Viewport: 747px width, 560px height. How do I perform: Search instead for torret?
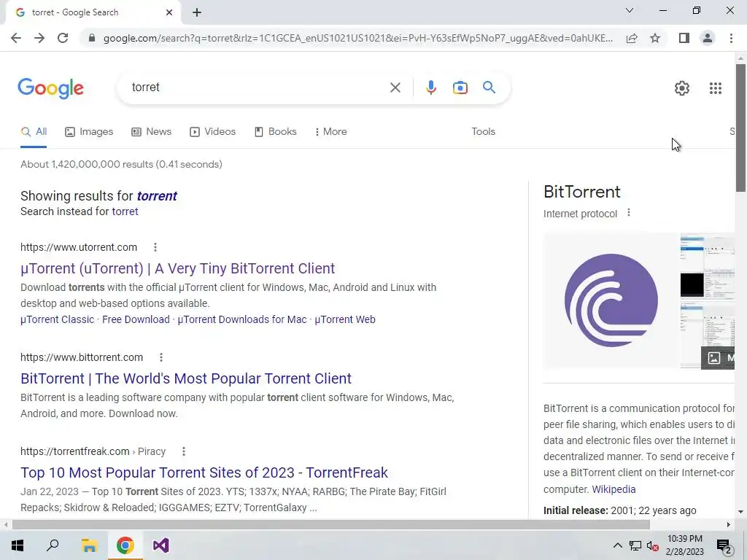[125, 211]
